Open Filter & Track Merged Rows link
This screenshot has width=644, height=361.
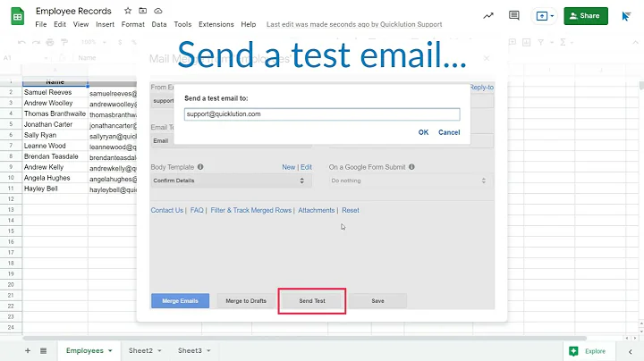point(251,210)
